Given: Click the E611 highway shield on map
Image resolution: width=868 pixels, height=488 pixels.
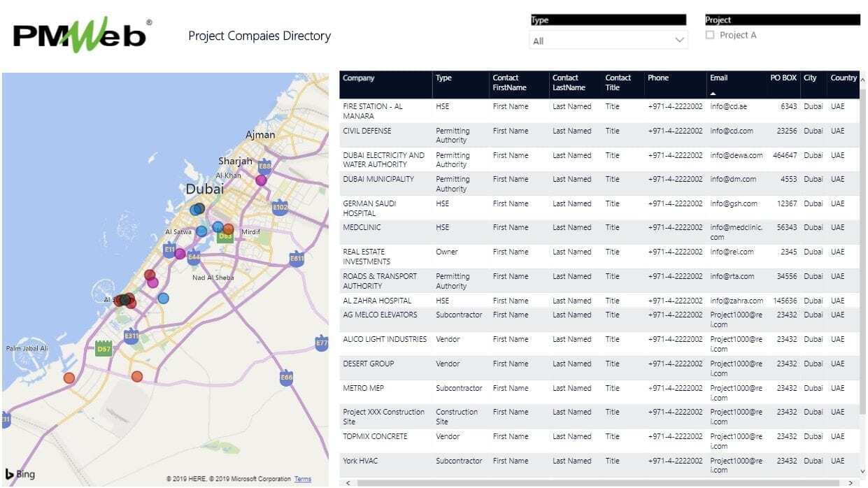Looking at the screenshot, I should pos(297,258).
